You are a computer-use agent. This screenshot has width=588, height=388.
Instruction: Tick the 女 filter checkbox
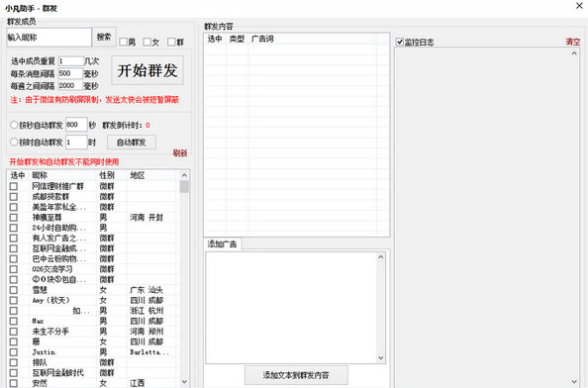click(147, 42)
